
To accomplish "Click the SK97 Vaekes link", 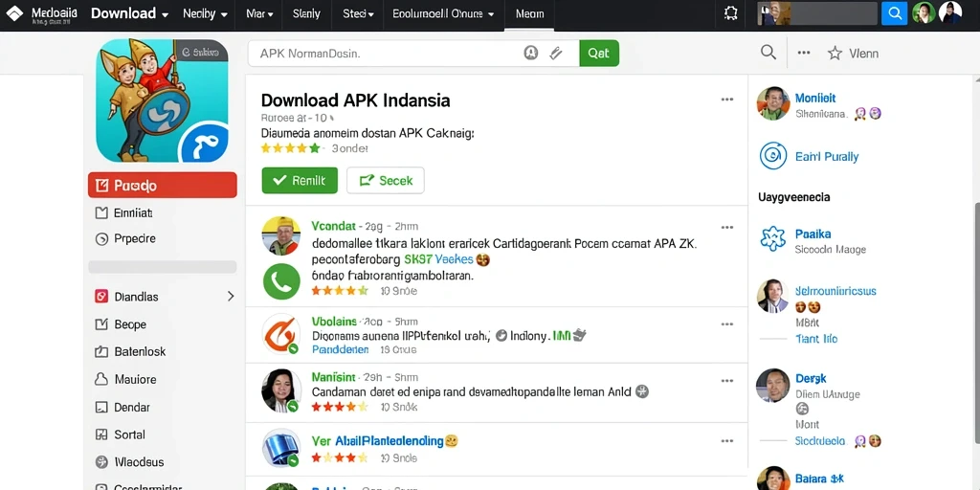I will point(439,259).
